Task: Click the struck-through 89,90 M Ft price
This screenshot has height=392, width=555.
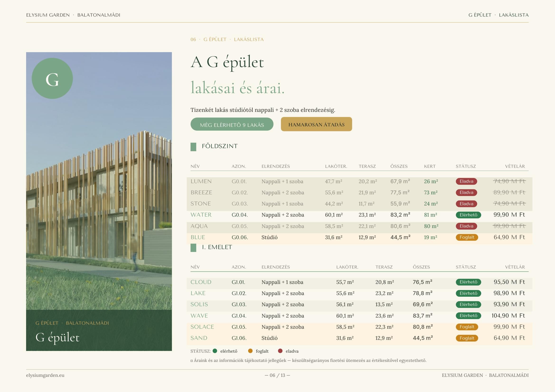Action: tap(509, 192)
